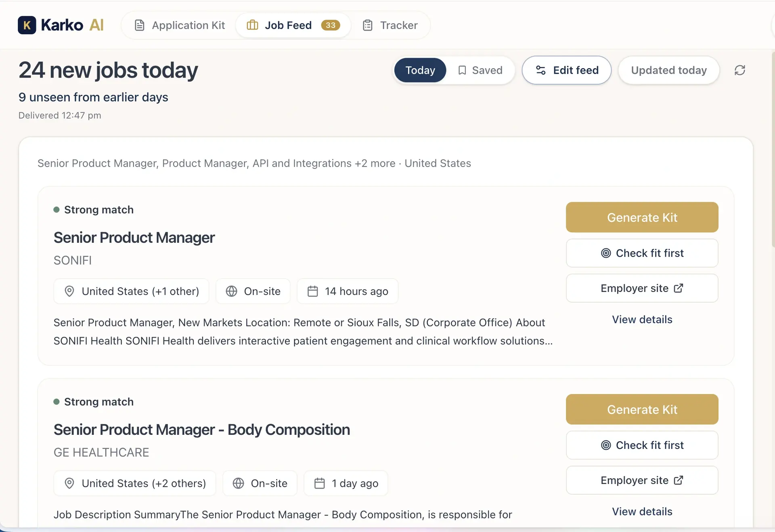Generate Kit for Body Composition job
Screen dimensions: 775x532
tap(642, 409)
